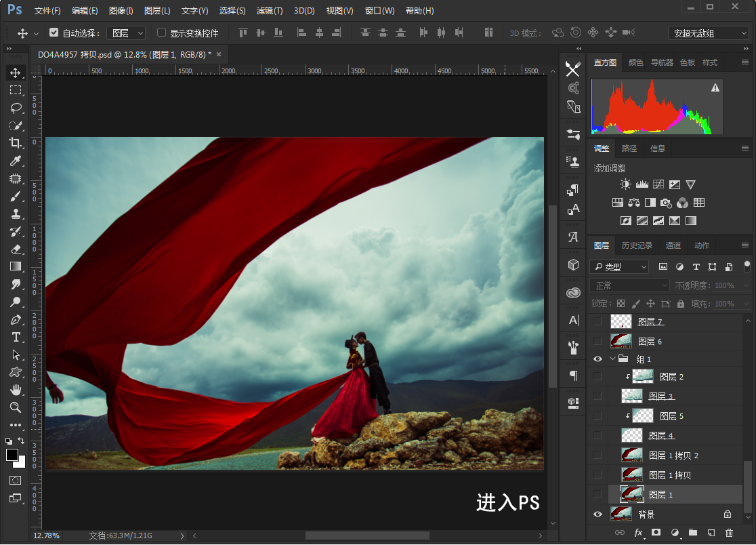Viewport: 756px width, 545px height.
Task: Select the Crop tool
Action: click(x=16, y=143)
